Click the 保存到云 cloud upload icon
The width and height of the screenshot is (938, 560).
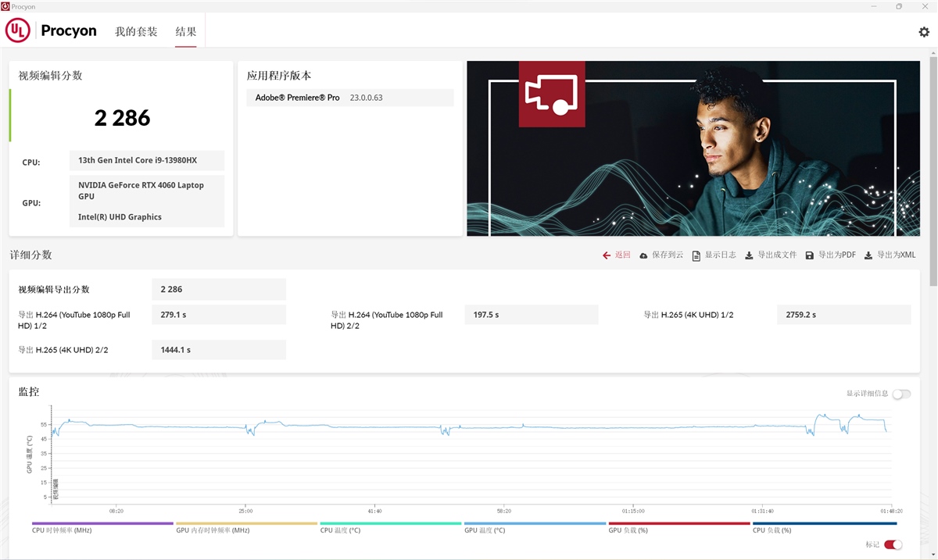[x=643, y=255]
